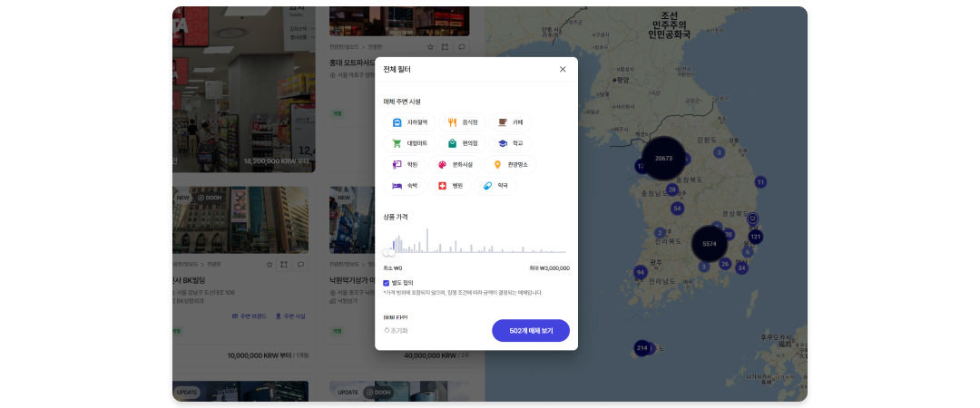Click the 18,200,000 KRW 부터 price
Viewport: 980px width, 408px height.
pyautogui.click(x=276, y=161)
